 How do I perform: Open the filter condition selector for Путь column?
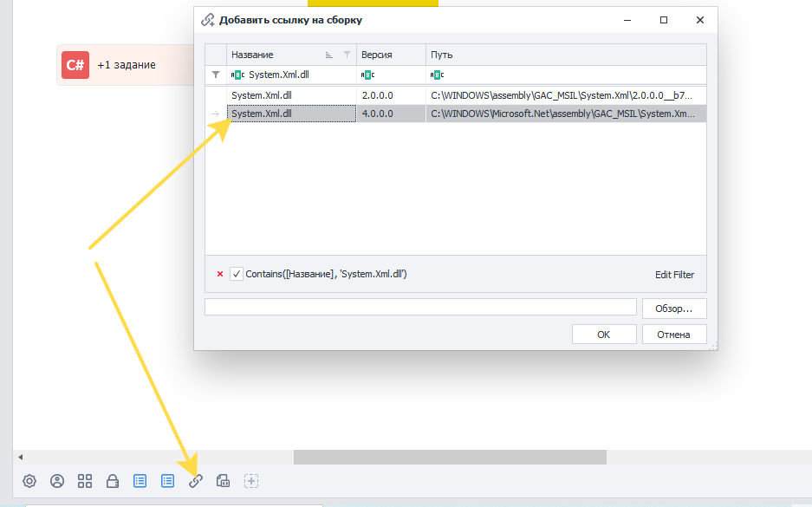pyautogui.click(x=437, y=75)
